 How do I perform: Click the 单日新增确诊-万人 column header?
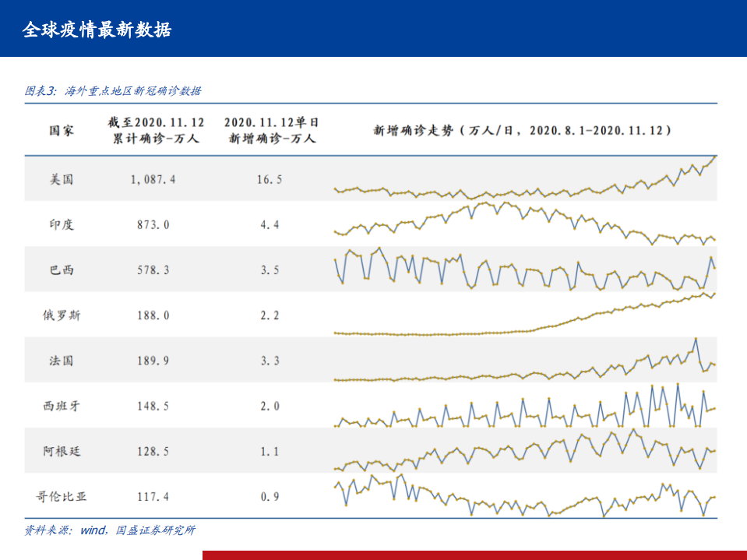(x=271, y=130)
